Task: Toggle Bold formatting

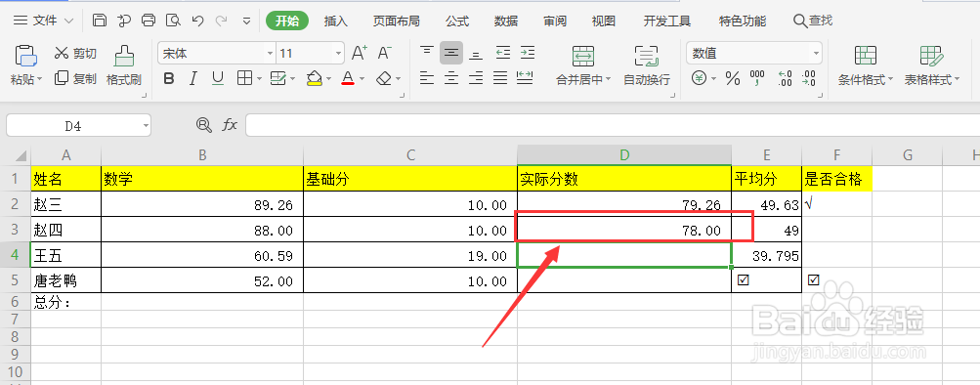Action: [x=169, y=79]
